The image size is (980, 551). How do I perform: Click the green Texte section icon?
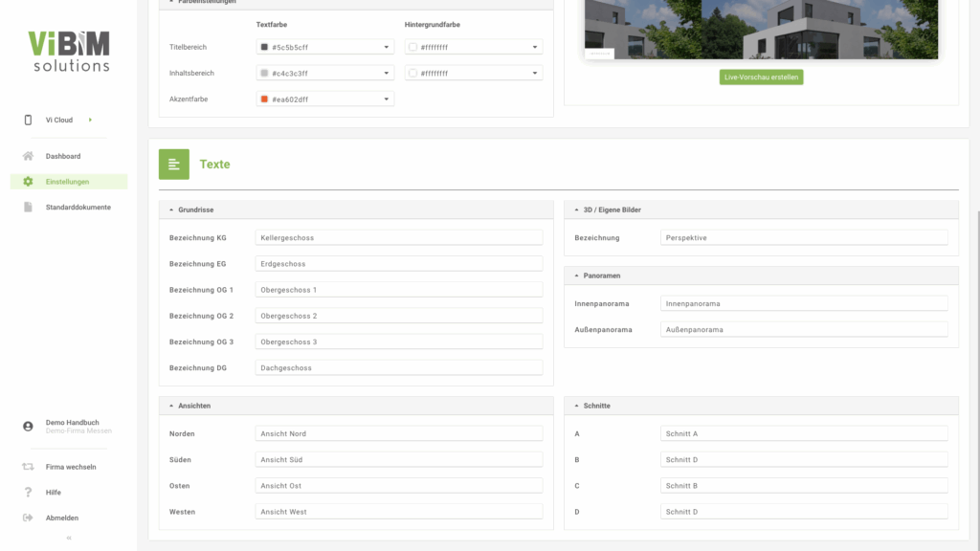174,165
